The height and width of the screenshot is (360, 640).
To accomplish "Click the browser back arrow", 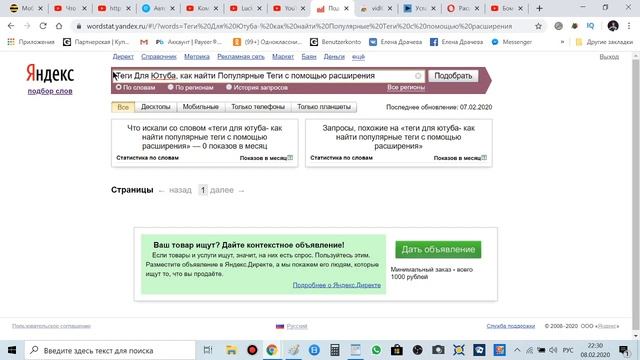I will 11,26.
